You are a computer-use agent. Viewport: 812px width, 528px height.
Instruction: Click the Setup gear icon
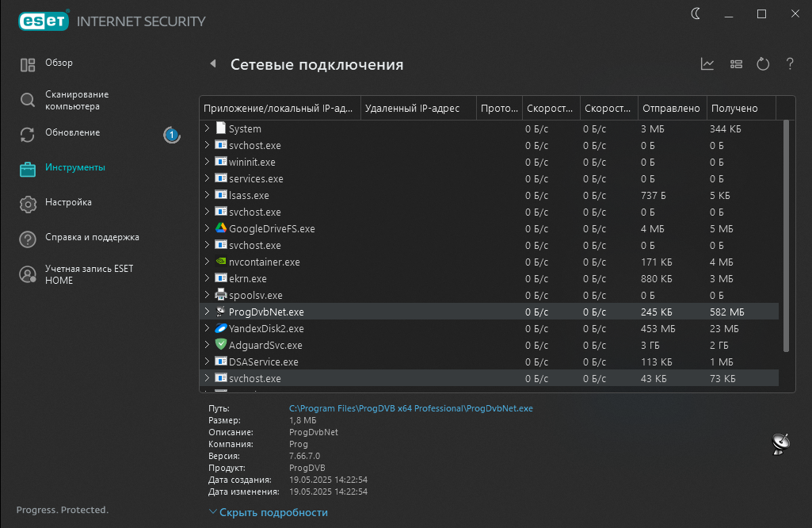28,205
